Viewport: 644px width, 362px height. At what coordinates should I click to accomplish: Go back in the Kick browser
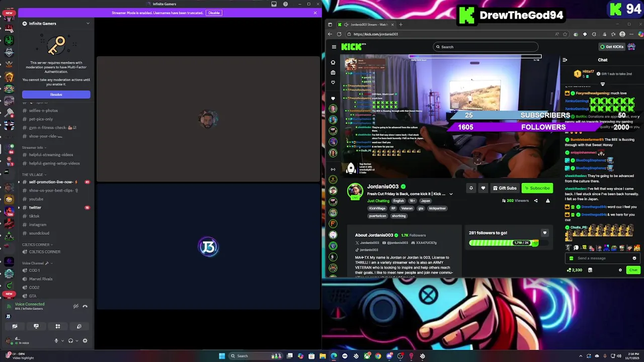click(x=330, y=34)
